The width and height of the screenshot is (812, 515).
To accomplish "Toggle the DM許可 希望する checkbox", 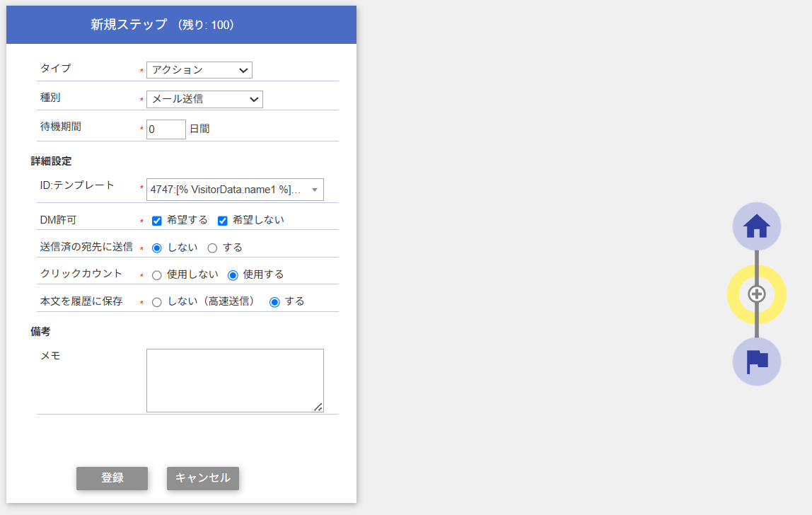I will 157,221.
